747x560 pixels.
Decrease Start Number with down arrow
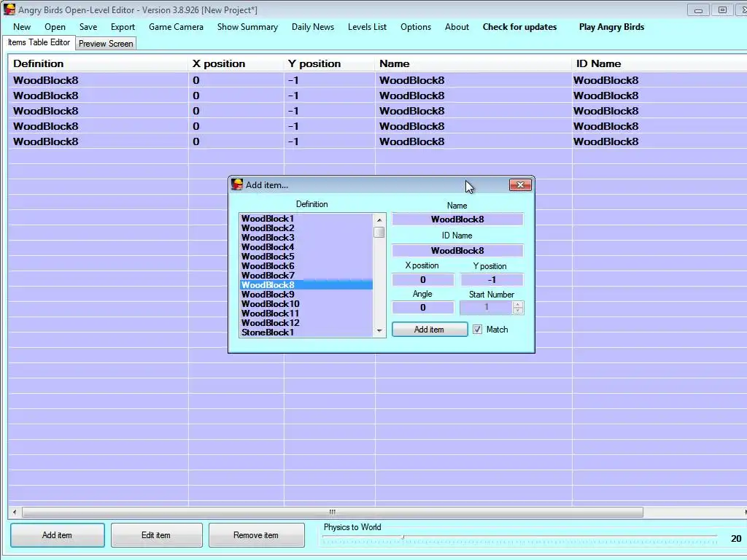click(518, 311)
